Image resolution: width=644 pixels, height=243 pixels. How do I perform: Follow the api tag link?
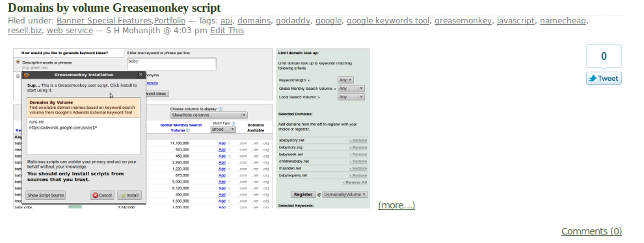[226, 21]
